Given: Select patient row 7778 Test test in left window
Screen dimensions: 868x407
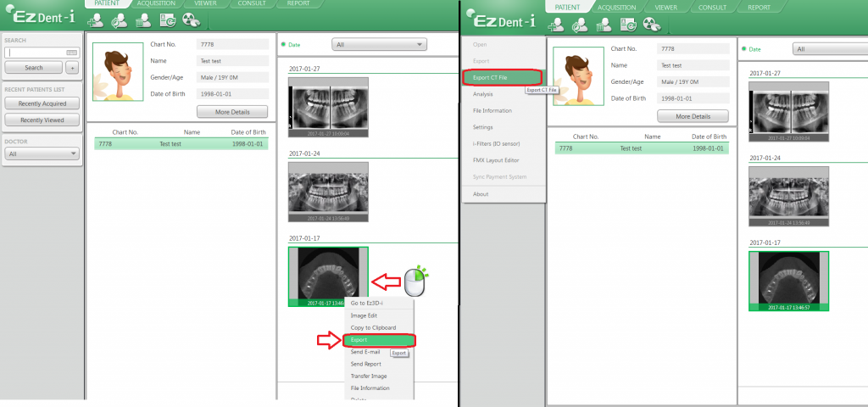Looking at the screenshot, I should tap(181, 144).
